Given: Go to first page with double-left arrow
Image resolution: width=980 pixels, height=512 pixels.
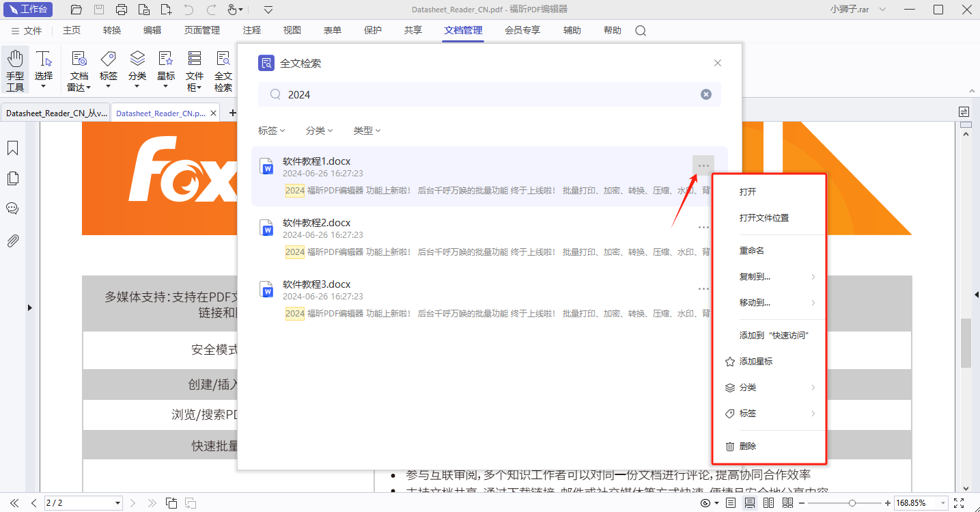Looking at the screenshot, I should 14,503.
